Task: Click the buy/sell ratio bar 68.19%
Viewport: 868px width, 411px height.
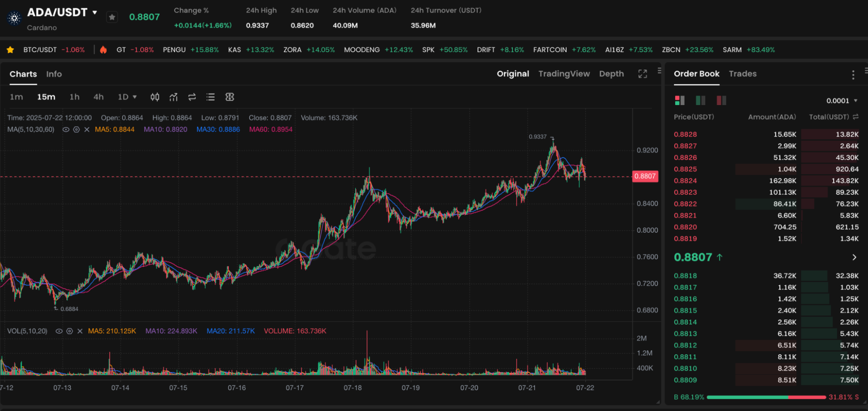Action: 766,397
